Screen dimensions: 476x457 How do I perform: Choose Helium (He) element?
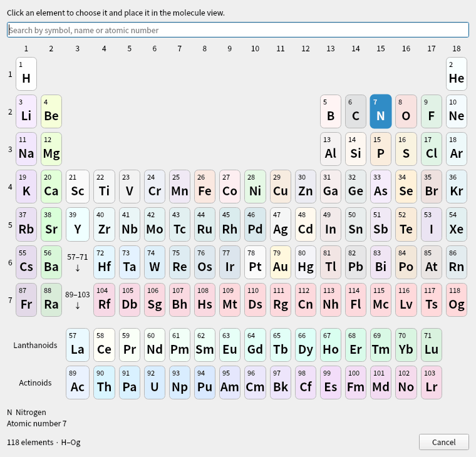457,74
